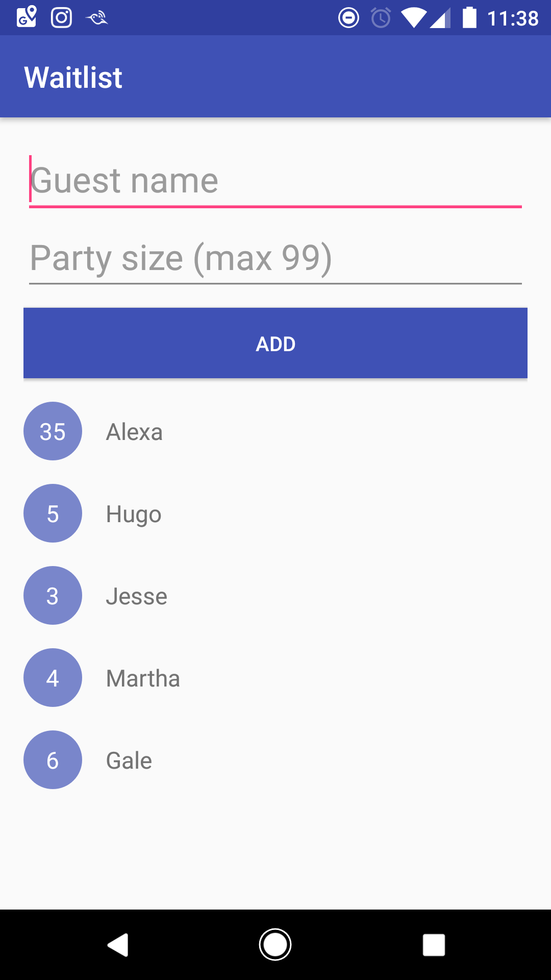Tap the do-not-disturb status icon
This screenshot has height=980, width=551.
click(x=348, y=18)
